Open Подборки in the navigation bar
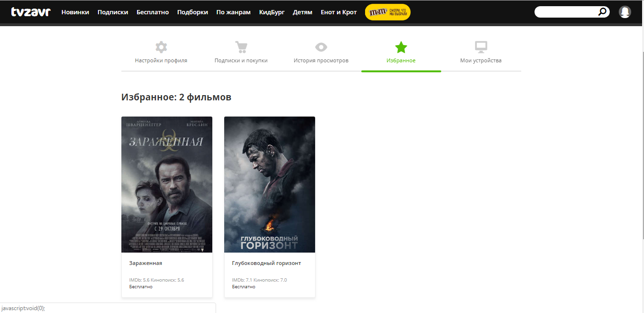644x313 pixels. click(x=192, y=12)
